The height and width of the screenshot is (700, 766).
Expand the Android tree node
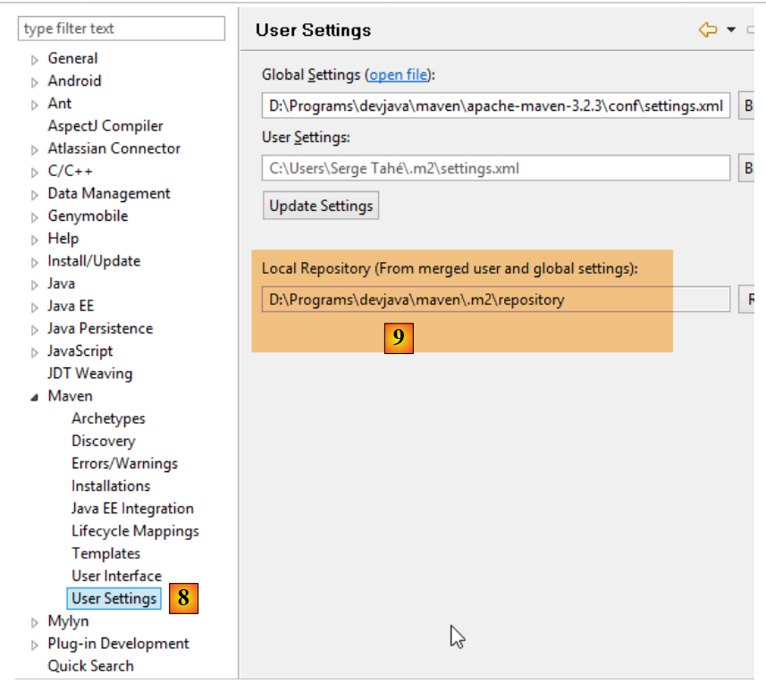coord(35,82)
